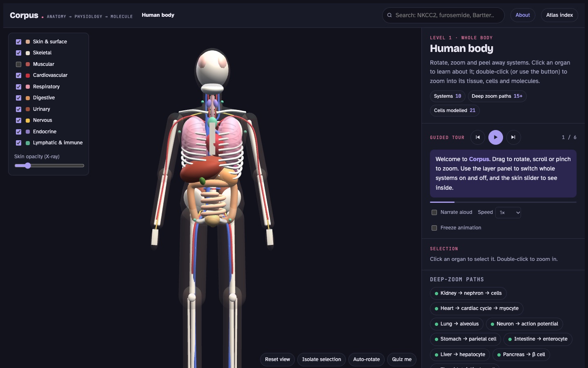Open Intestine → enterocyte path
Screen dimensions: 588x368
[538, 339]
